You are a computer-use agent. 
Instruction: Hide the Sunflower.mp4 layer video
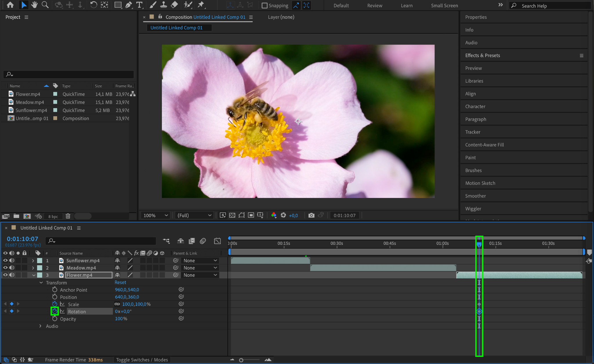[5, 261]
